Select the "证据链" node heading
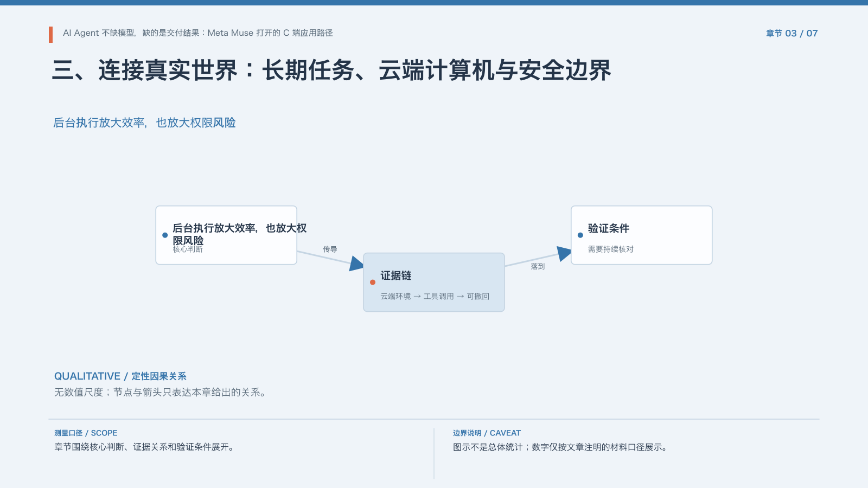The width and height of the screenshot is (868, 488). point(395,276)
